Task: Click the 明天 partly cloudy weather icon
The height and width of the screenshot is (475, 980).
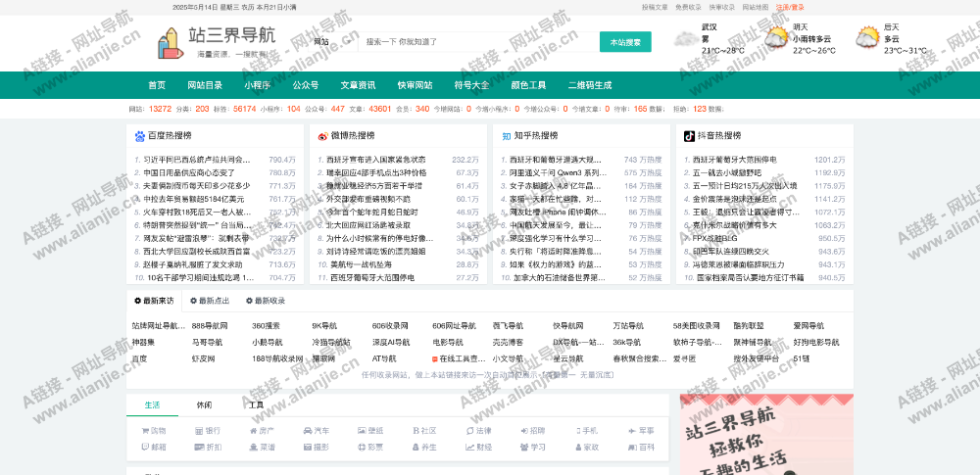Action: [x=777, y=39]
